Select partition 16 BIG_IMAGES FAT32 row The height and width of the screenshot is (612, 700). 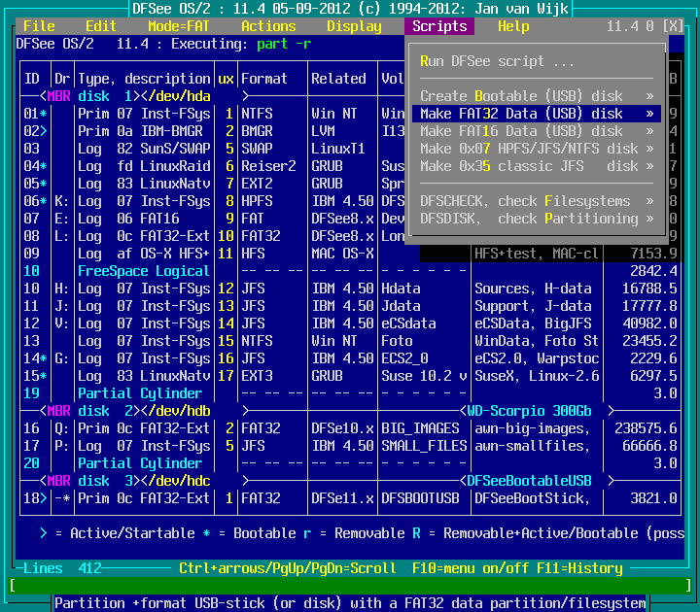(x=292, y=428)
